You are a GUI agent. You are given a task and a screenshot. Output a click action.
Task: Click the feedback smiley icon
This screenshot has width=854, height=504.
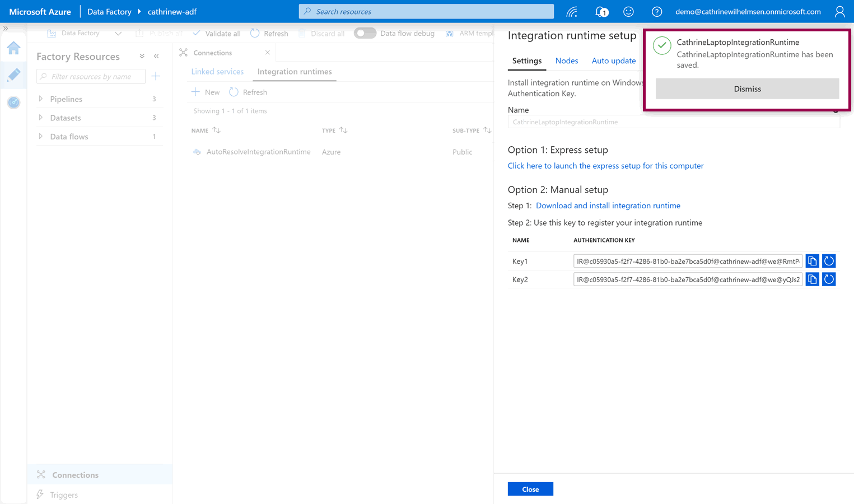click(x=628, y=12)
